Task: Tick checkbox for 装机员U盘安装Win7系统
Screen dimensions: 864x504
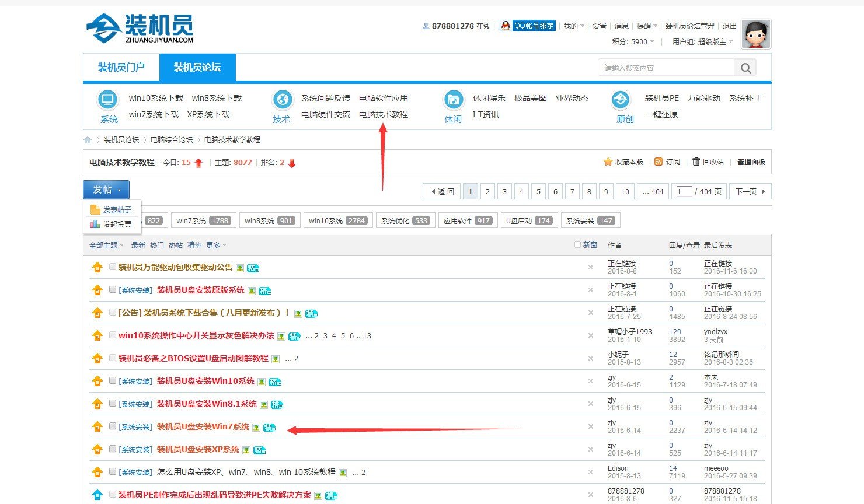Action: pos(113,426)
